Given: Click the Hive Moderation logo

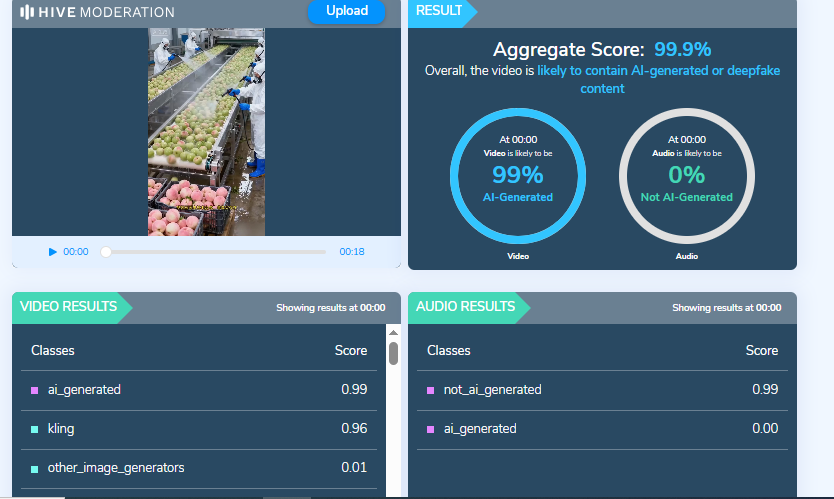Looking at the screenshot, I should pyautogui.click(x=97, y=13).
